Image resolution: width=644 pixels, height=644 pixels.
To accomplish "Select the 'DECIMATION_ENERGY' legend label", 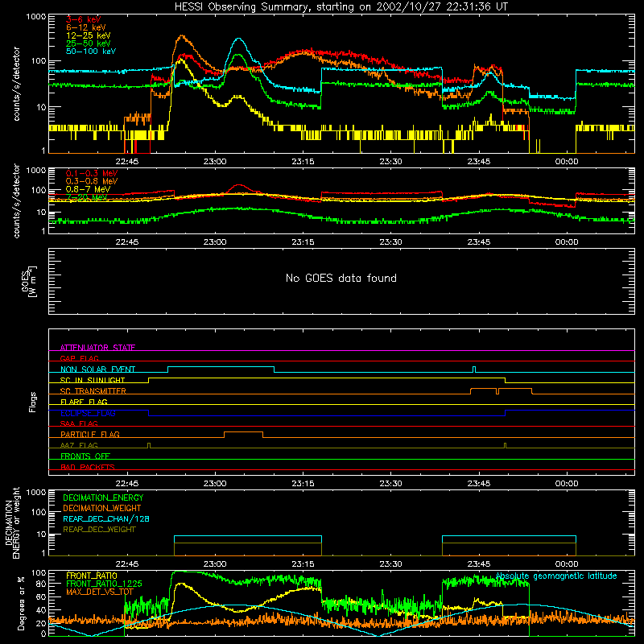I will tap(103, 497).
